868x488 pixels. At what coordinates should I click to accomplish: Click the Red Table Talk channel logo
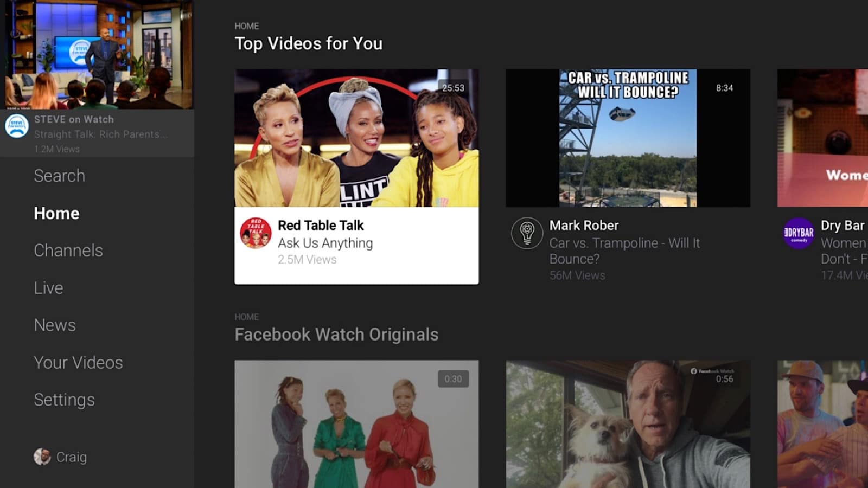click(256, 233)
